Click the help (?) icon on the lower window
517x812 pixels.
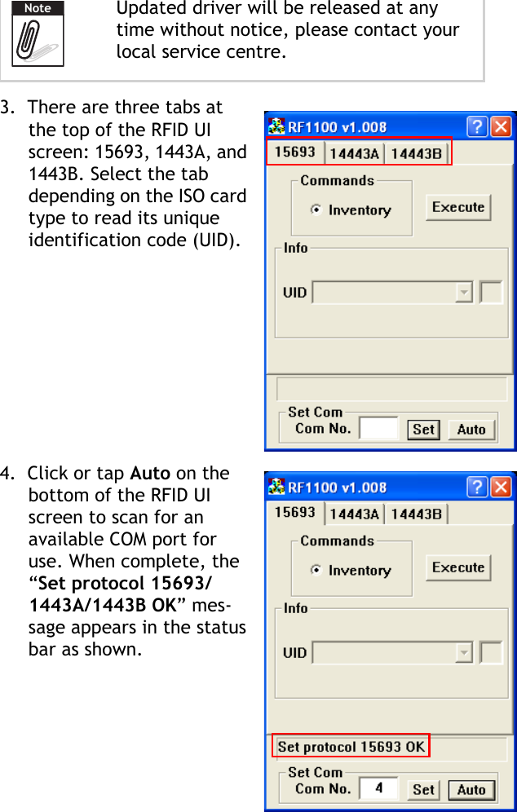click(478, 487)
